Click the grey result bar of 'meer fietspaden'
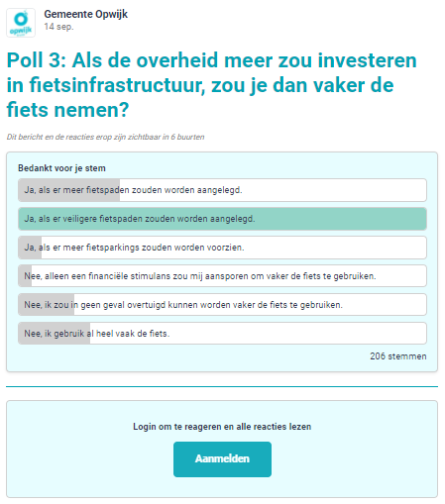Screen dimensions: 445x504 click(x=69, y=190)
